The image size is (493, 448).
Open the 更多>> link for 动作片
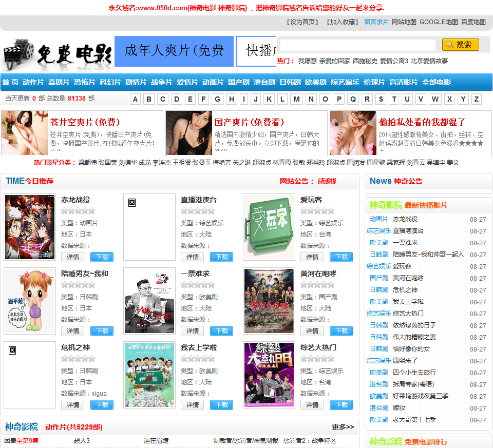(343, 427)
